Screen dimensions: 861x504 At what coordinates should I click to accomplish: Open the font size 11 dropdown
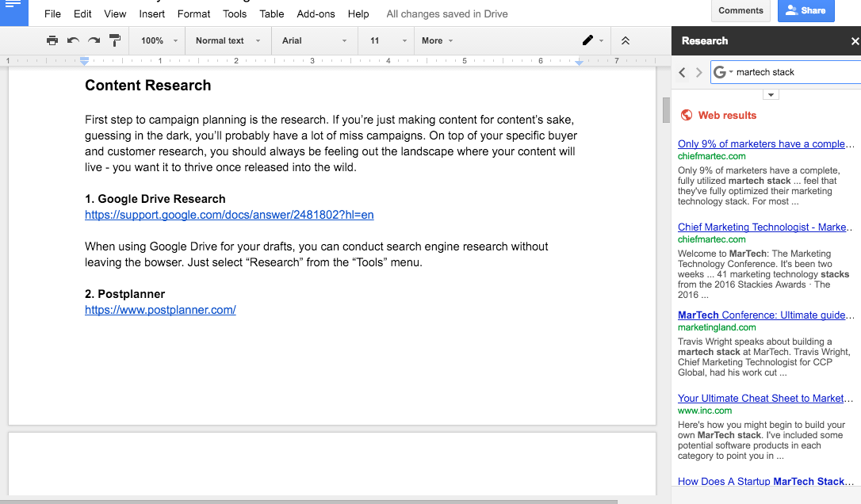[388, 40]
